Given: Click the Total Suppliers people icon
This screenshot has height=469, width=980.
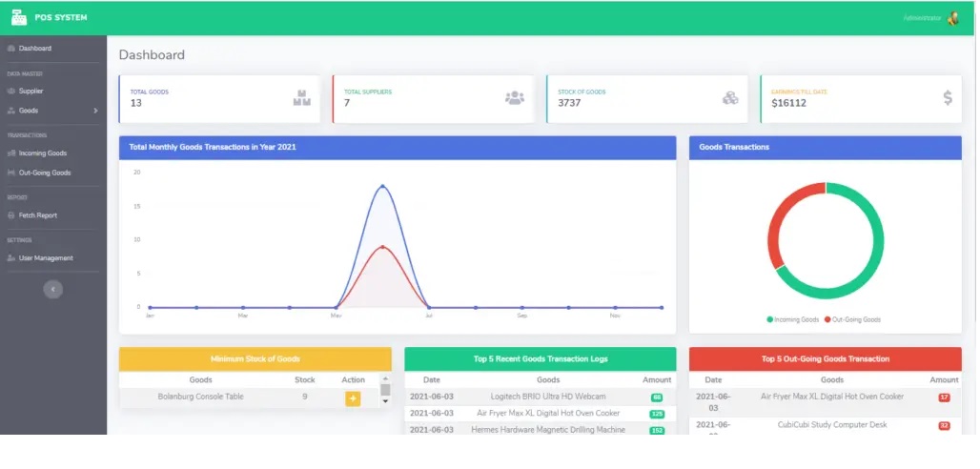Looking at the screenshot, I should pos(515,97).
